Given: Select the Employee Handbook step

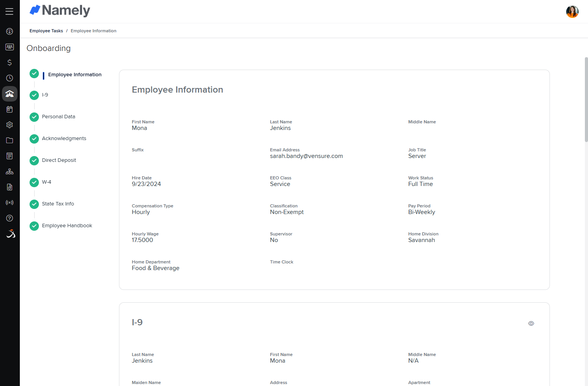Looking at the screenshot, I should 67,225.
